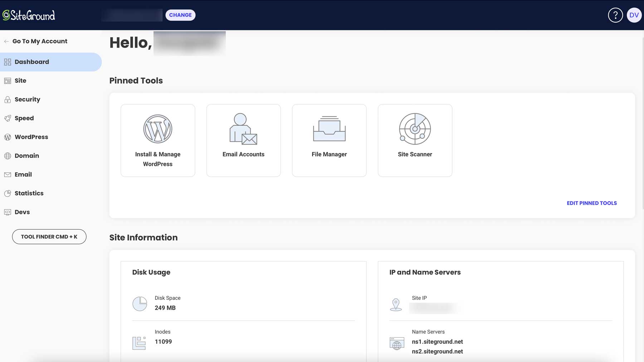This screenshot has height=362, width=644.
Task: Open the help question mark icon
Action: (x=615, y=15)
